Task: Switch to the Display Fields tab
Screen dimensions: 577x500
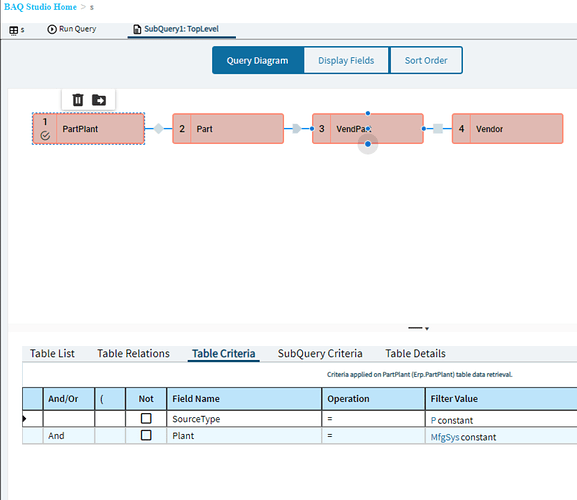Action: coord(346,60)
